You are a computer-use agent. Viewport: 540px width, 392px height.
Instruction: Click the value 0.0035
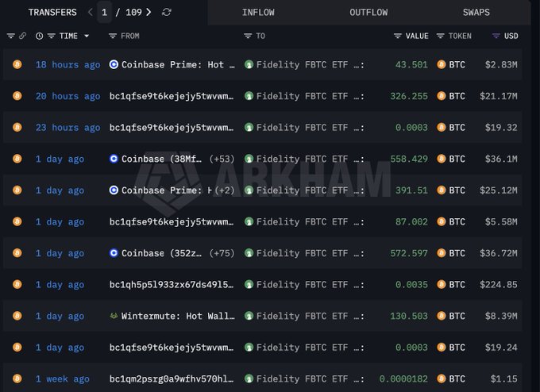[411, 285]
